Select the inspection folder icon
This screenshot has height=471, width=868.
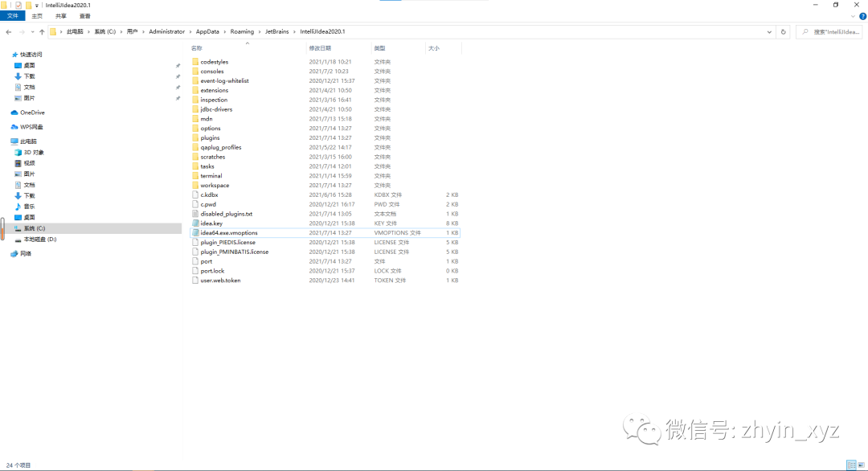pos(194,100)
